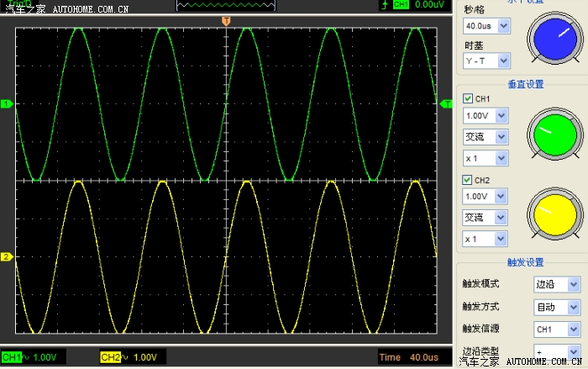Viewport: 588px width, 369px height.
Task: Click the waveform overview thumbnail at top
Action: (225, 5)
